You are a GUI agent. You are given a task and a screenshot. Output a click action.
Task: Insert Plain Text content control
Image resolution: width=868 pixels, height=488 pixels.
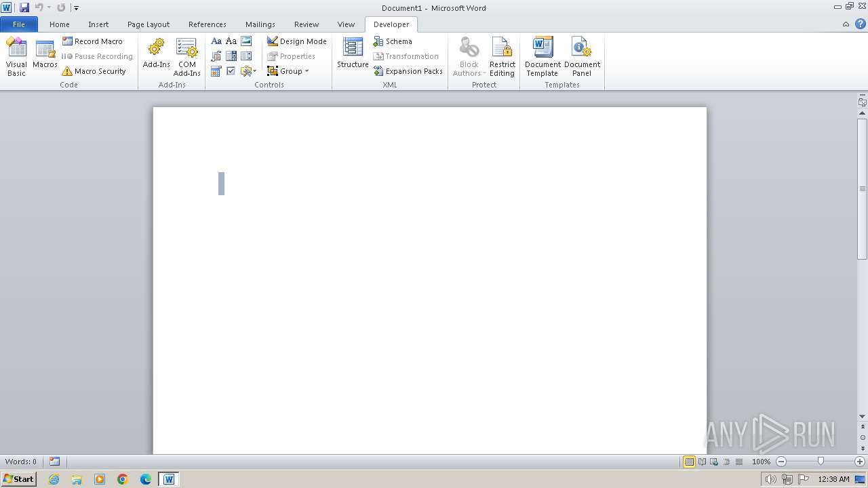point(231,41)
